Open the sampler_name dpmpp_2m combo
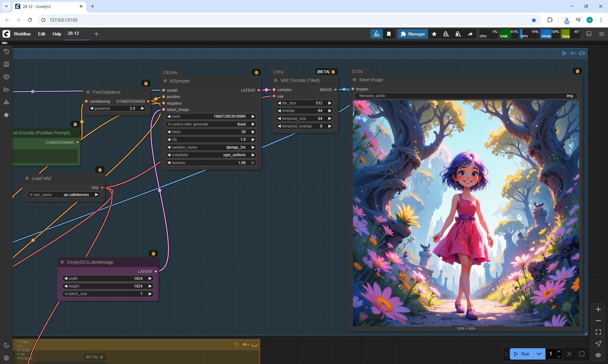 211,147
